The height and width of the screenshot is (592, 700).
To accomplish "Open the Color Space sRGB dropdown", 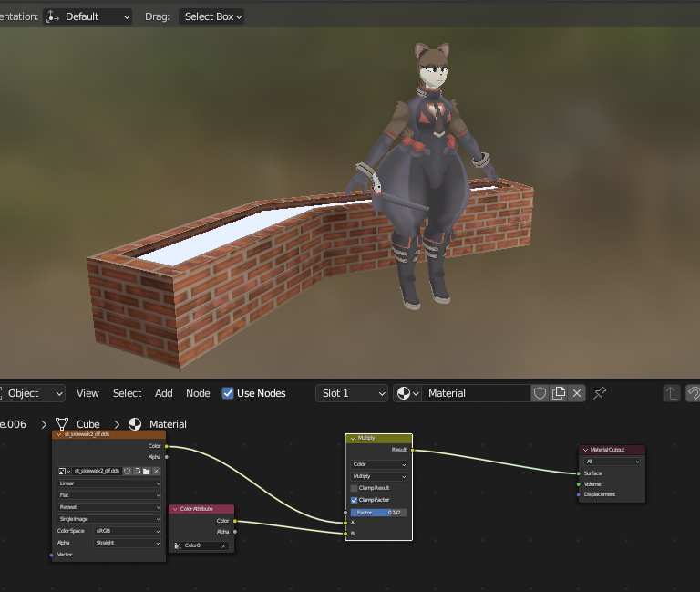I will coord(128,531).
